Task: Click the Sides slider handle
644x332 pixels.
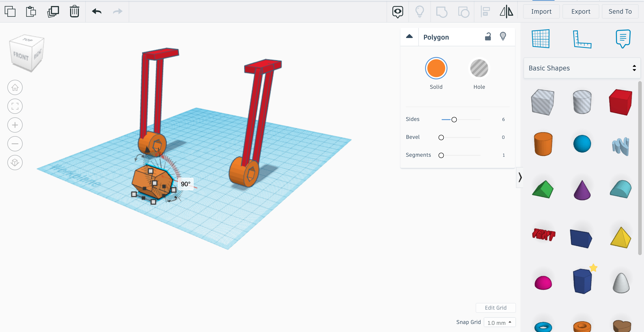Action: (x=454, y=120)
